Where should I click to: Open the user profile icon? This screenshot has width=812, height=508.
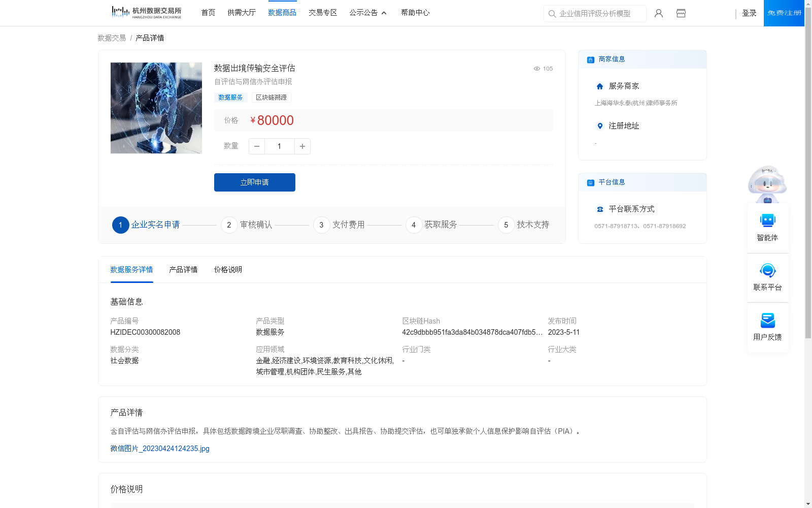659,13
